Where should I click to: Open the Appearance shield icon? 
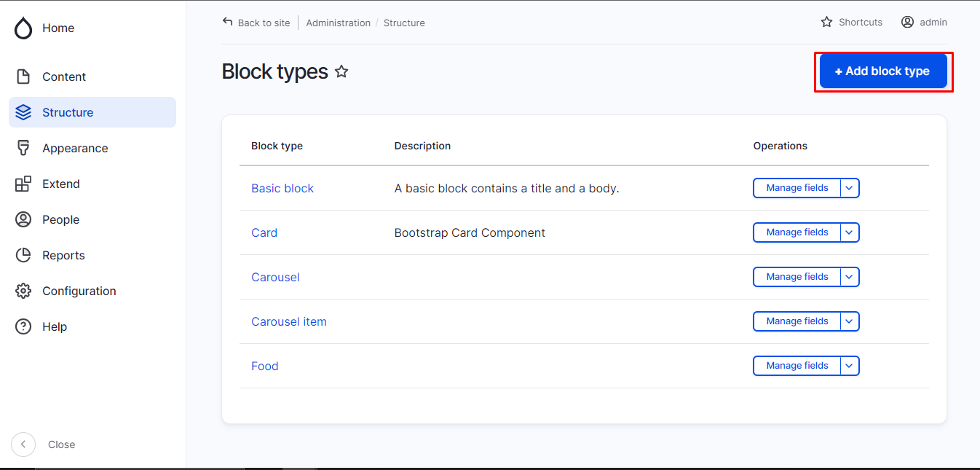click(23, 148)
